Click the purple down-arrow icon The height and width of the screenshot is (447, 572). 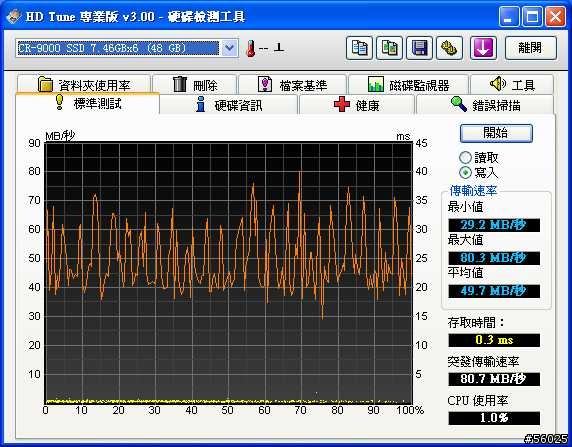(x=483, y=48)
